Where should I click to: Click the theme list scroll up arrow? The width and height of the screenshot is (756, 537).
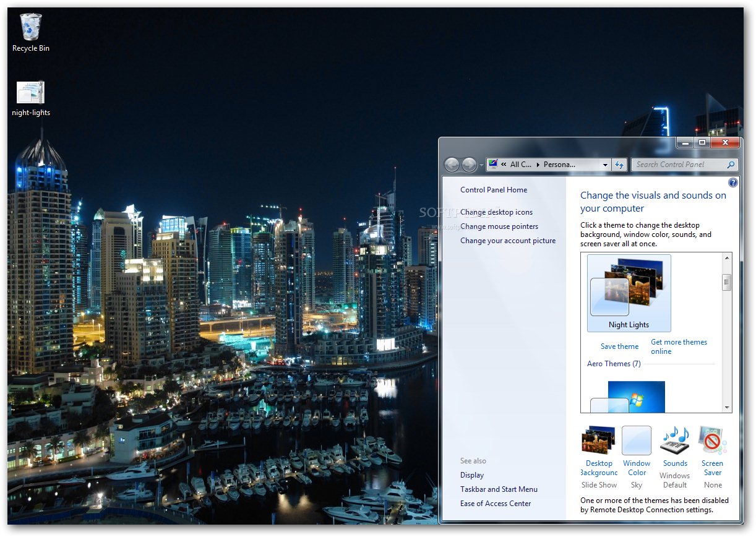727,257
